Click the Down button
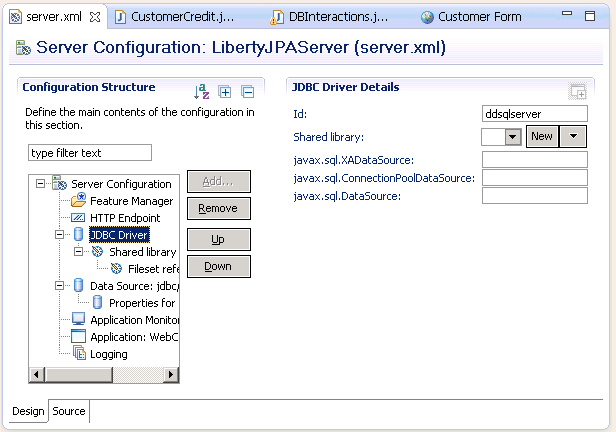This screenshot has width=616, height=432. pos(218,266)
